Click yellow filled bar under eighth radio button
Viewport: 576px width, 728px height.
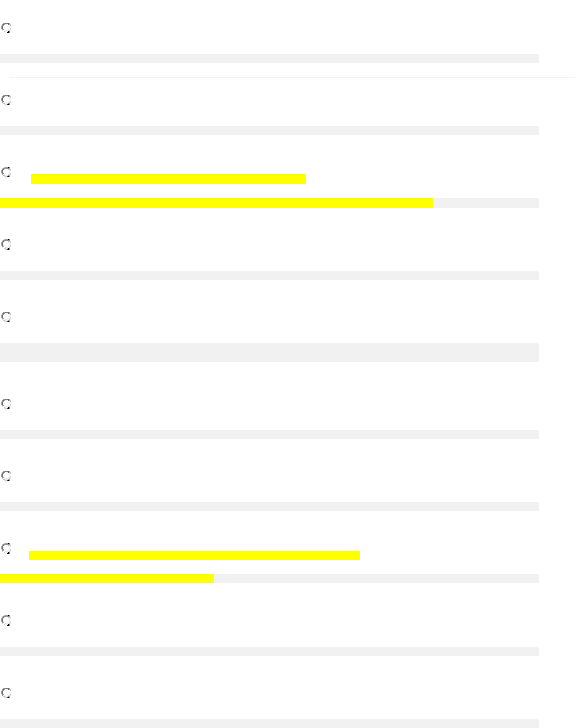coord(107,579)
